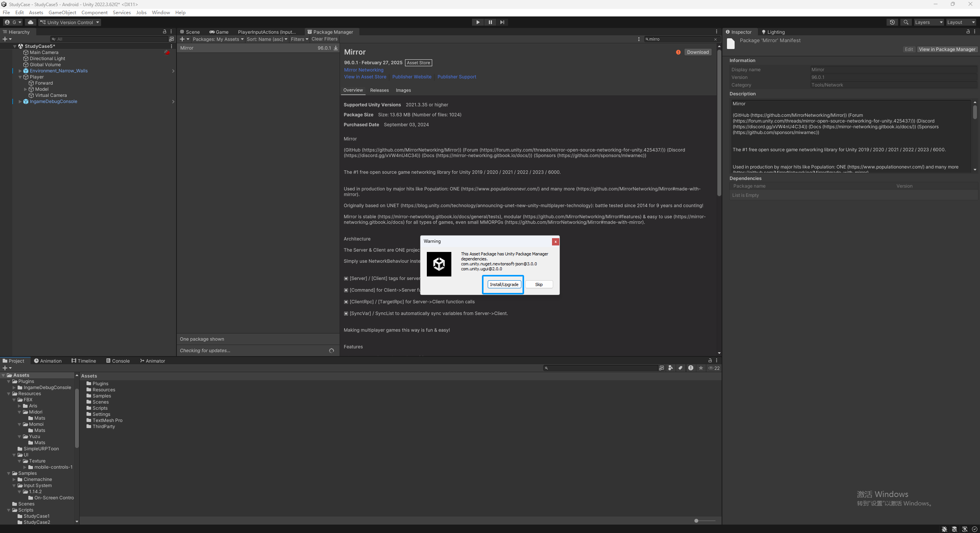Open the GameObject menu
The image size is (980, 533).
click(x=62, y=12)
